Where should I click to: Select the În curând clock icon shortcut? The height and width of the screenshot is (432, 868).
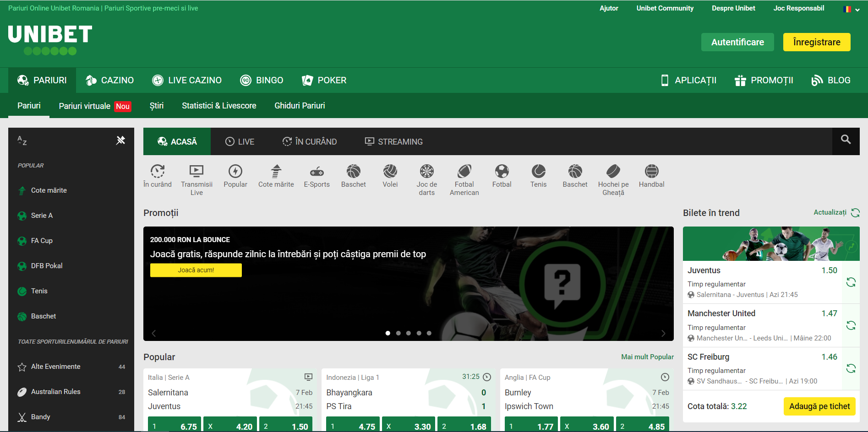[158, 171]
